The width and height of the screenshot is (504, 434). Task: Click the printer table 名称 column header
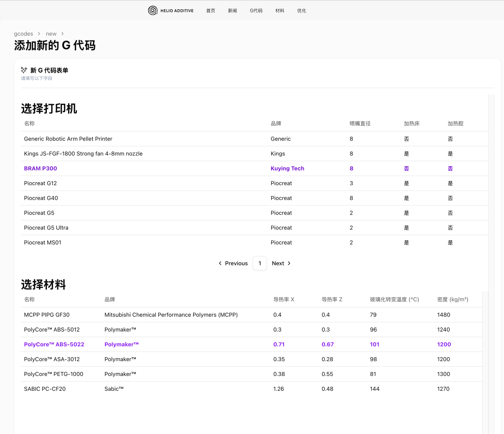[x=29, y=124]
